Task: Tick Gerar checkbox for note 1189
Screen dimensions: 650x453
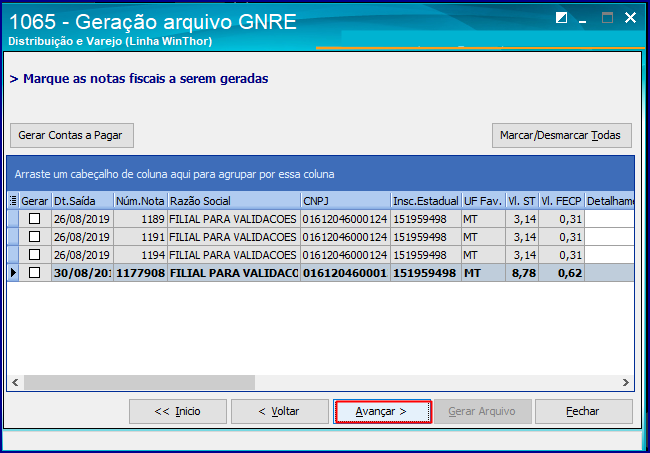Action: pos(34,218)
